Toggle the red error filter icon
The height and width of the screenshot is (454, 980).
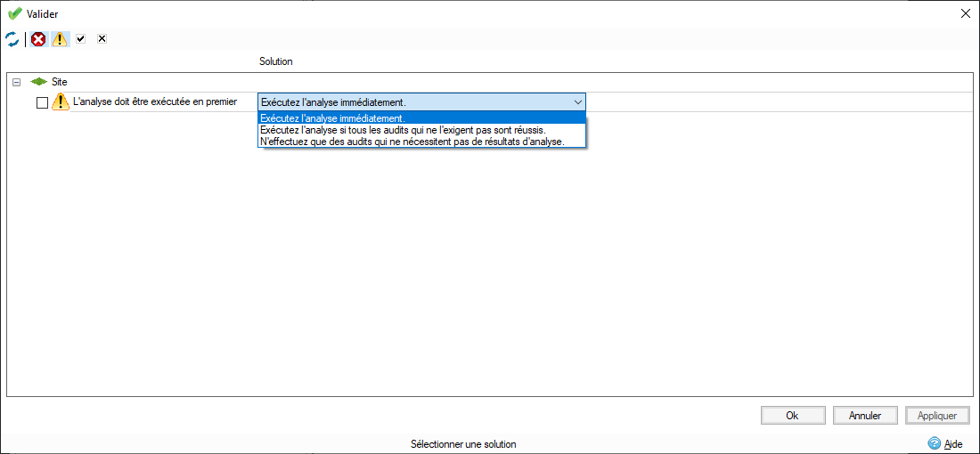(38, 39)
